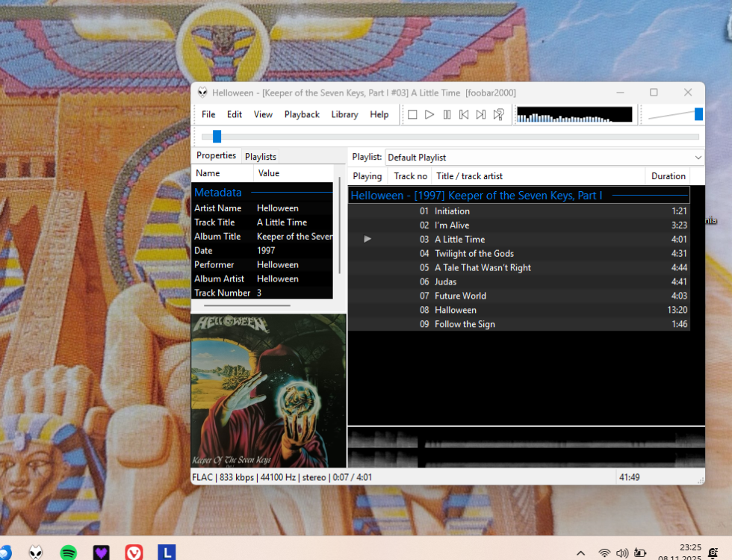
Task: Click the Stop playback button
Action: tap(412, 114)
